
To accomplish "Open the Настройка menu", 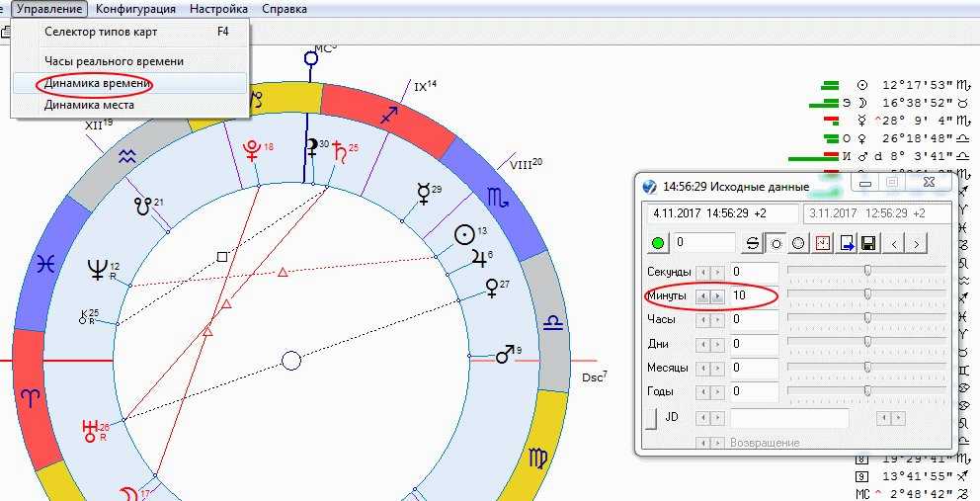I will (x=218, y=9).
